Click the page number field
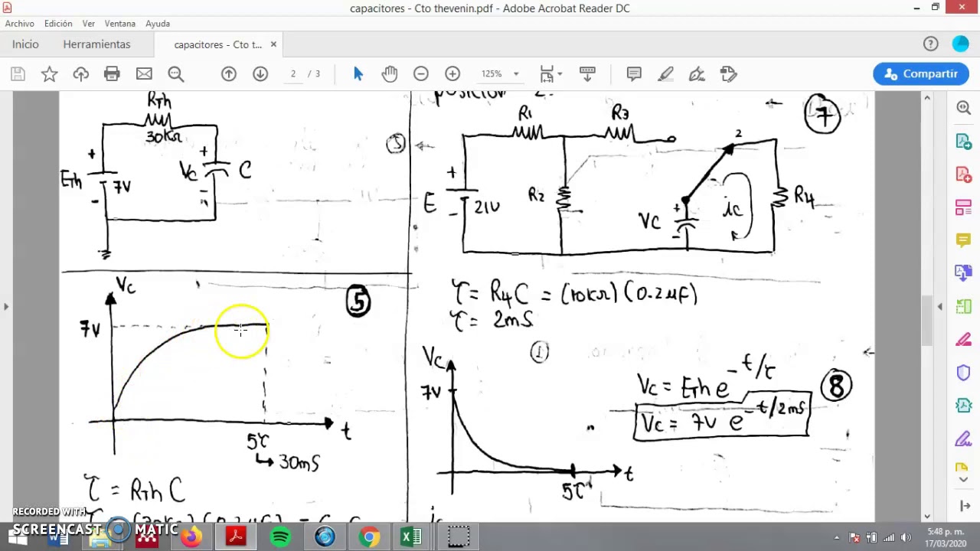The width and height of the screenshot is (980, 551). (x=293, y=73)
